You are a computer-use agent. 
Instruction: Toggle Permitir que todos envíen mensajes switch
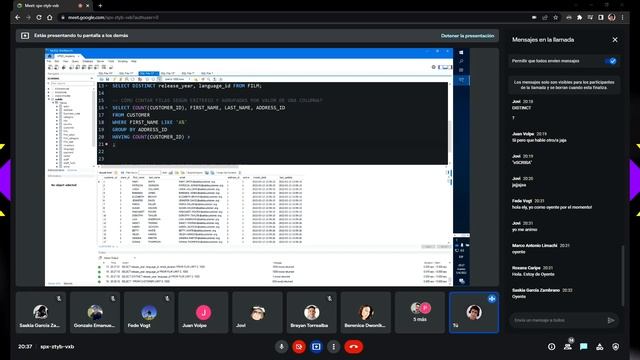pos(611,61)
